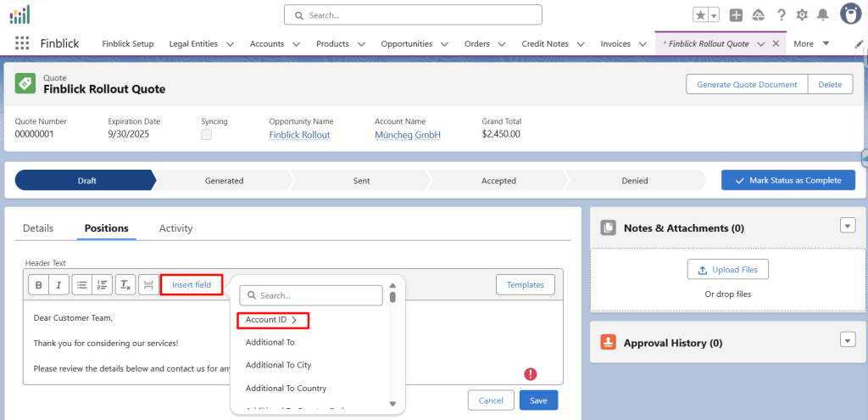Screen dimensions: 868x420
Task: Toggle the Syncing checkbox
Action: click(x=207, y=135)
